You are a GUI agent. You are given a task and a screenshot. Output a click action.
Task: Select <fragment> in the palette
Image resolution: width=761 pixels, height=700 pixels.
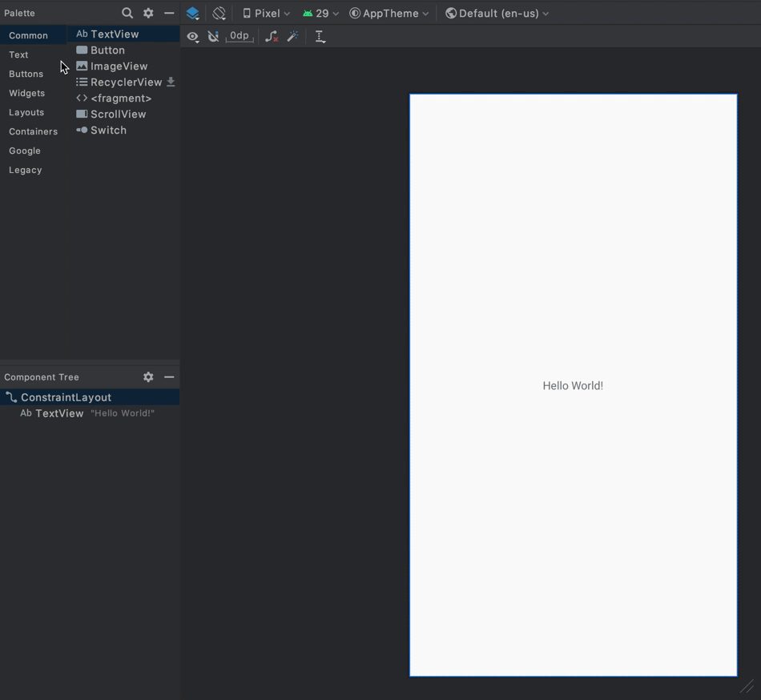[x=123, y=98]
